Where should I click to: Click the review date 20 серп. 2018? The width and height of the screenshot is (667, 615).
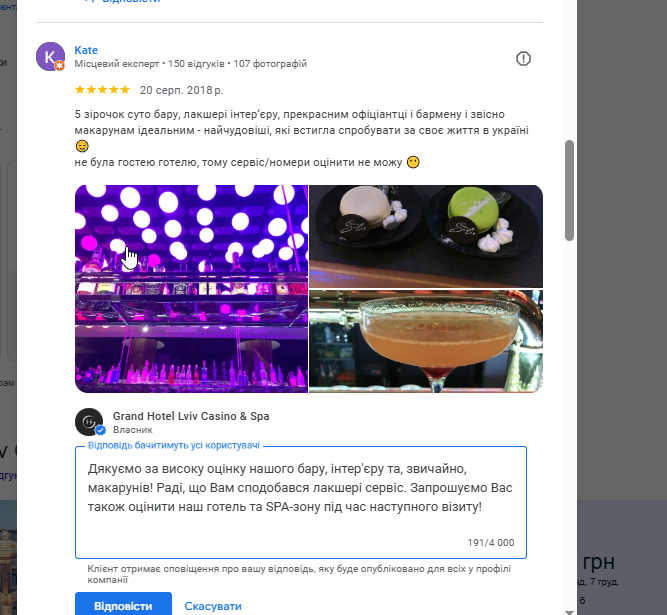(181, 89)
